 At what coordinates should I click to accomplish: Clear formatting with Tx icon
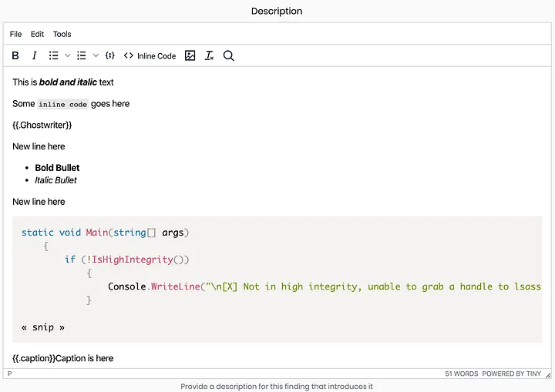pyautogui.click(x=209, y=55)
